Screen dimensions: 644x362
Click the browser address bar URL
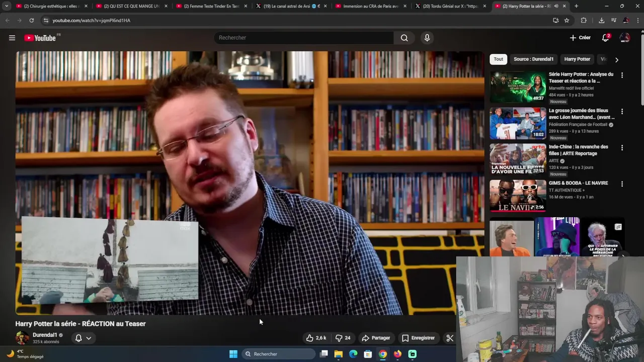91,21
